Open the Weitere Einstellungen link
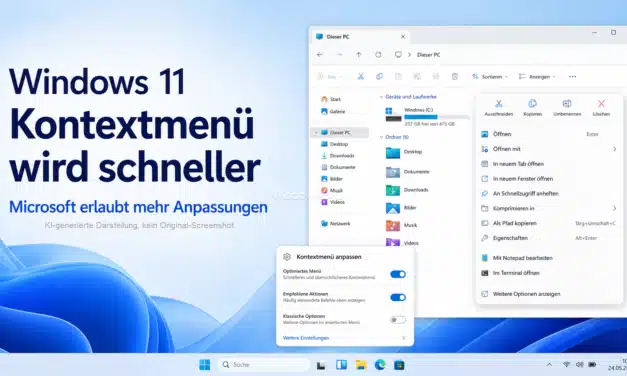 [x=306, y=338]
